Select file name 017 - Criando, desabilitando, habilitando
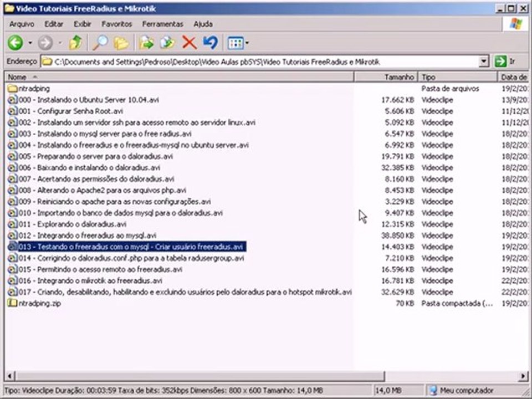The image size is (532, 399). [185, 292]
